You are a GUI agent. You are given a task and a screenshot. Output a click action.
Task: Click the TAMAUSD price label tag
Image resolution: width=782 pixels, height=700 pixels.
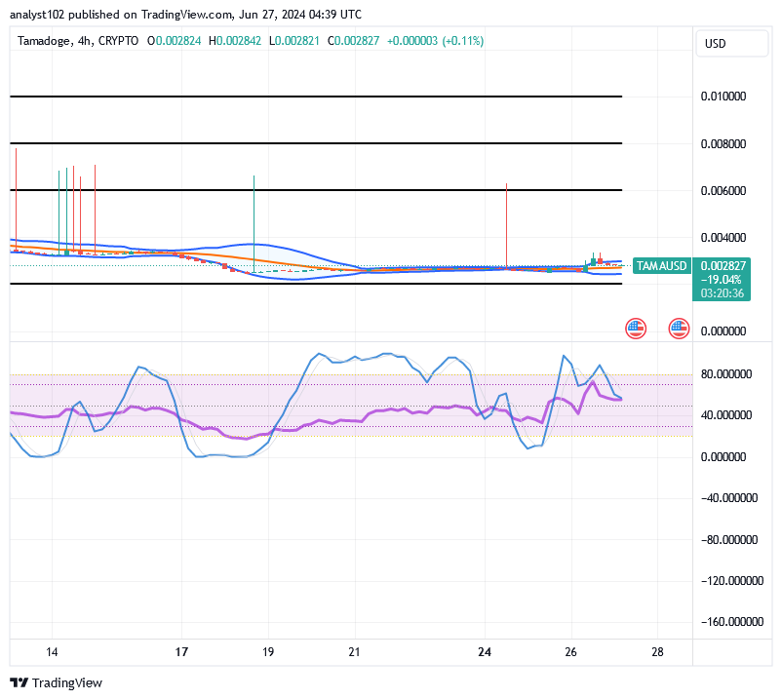[x=661, y=266]
